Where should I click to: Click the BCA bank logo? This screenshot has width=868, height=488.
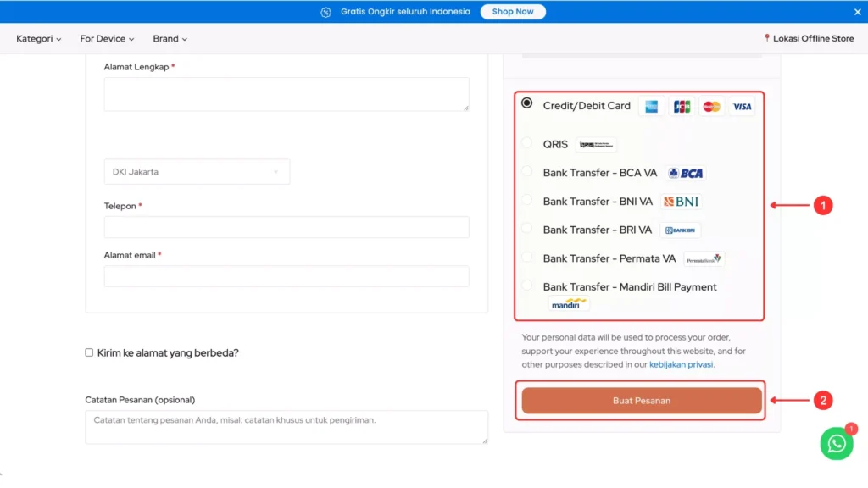685,173
